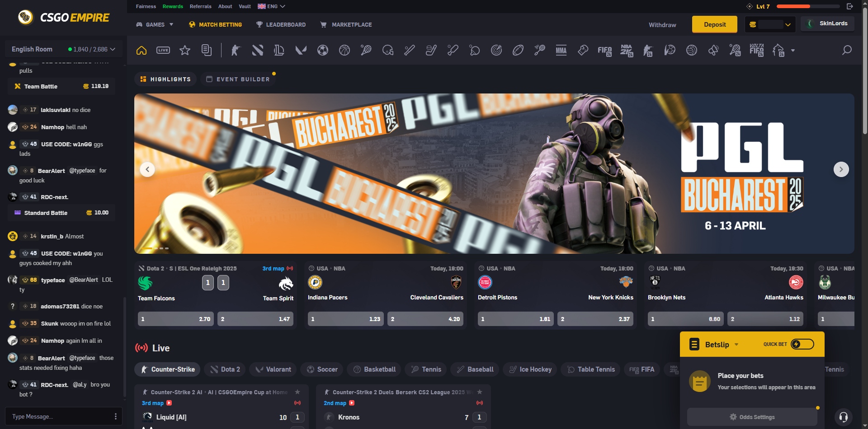
Task: Open the coin balance dropdown
Action: (x=770, y=24)
